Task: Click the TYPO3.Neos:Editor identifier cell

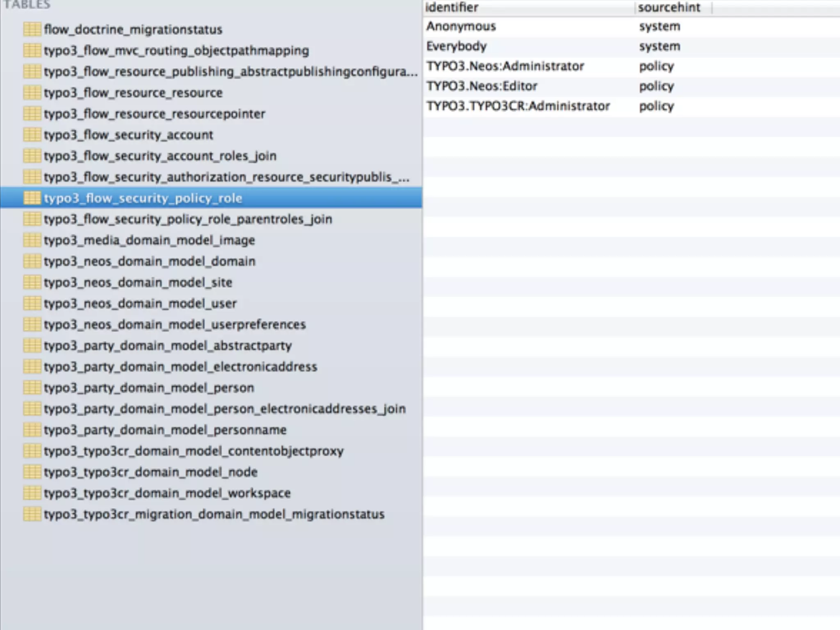Action: 482,86
